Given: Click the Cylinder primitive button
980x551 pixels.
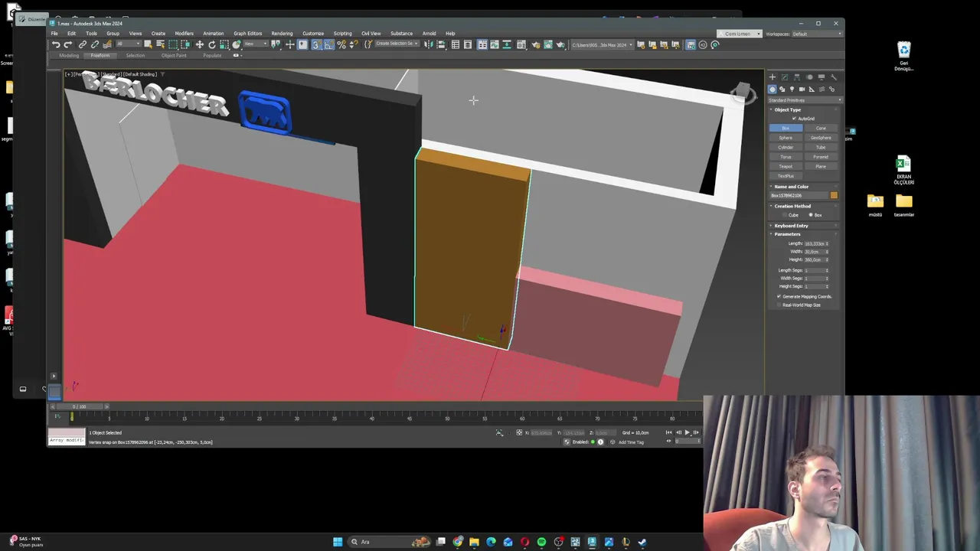Looking at the screenshot, I should (786, 147).
